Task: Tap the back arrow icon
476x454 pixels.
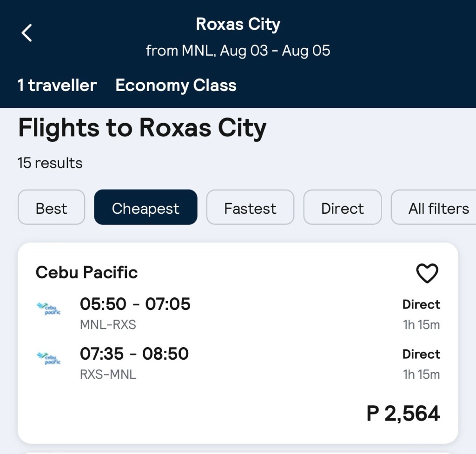Action: [27, 33]
